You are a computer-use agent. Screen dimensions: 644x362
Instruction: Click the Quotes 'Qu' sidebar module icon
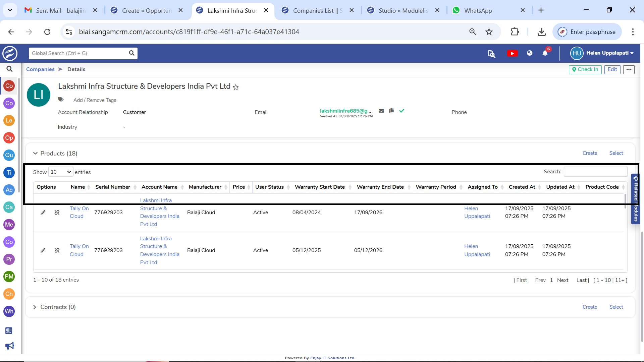pyautogui.click(x=9, y=155)
